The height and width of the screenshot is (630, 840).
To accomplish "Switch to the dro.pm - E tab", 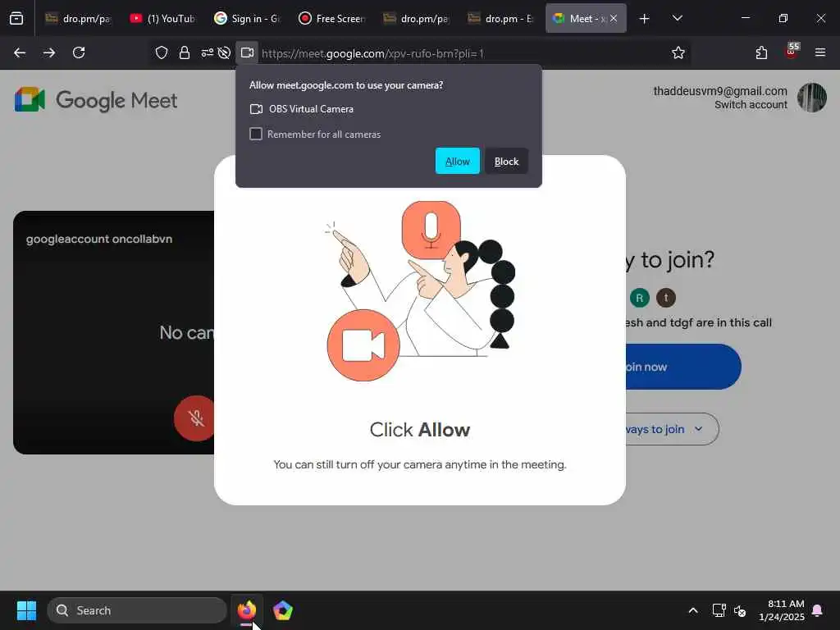I will pyautogui.click(x=501, y=18).
